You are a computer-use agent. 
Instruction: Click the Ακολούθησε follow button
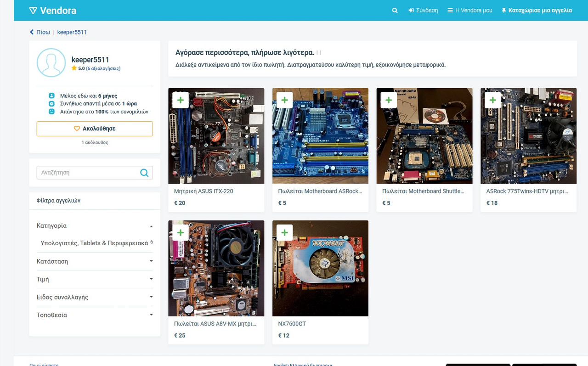[x=95, y=129]
